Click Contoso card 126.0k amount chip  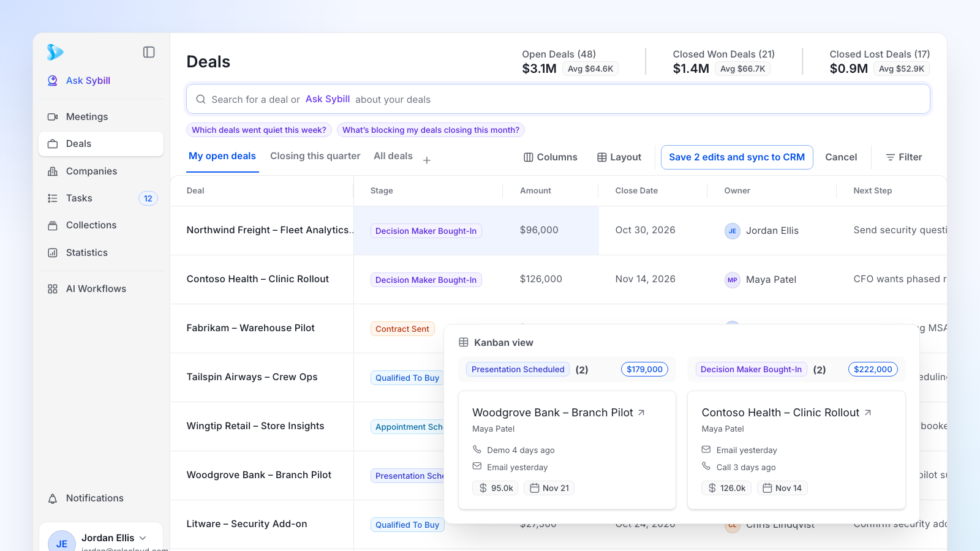726,488
